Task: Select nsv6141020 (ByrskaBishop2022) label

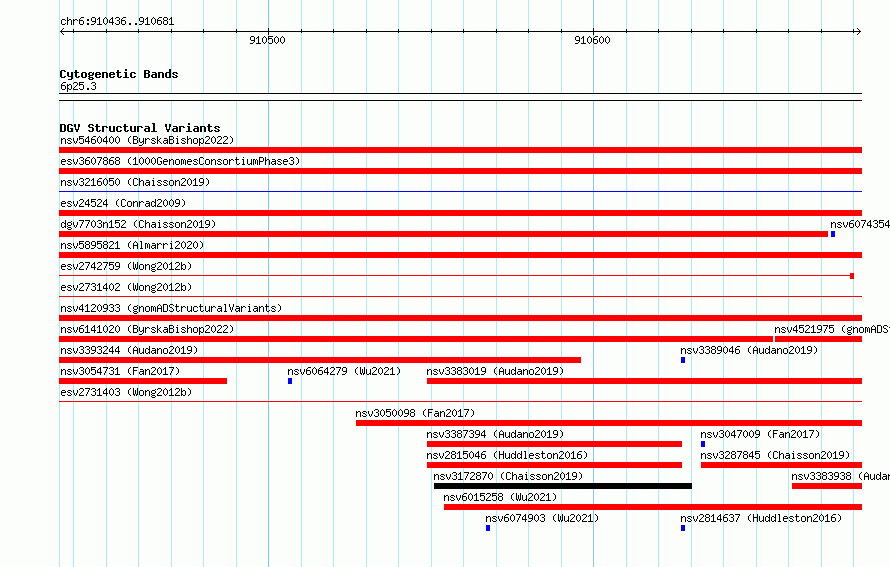Action: (147, 329)
